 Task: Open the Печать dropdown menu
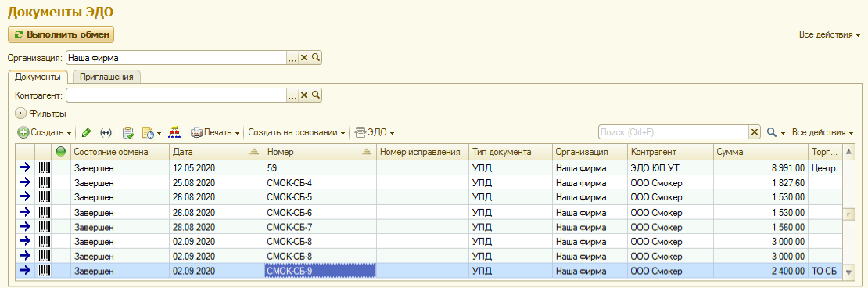tap(215, 133)
